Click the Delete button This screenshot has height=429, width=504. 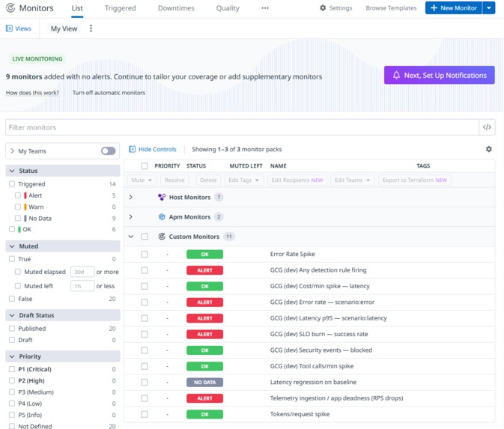(208, 180)
